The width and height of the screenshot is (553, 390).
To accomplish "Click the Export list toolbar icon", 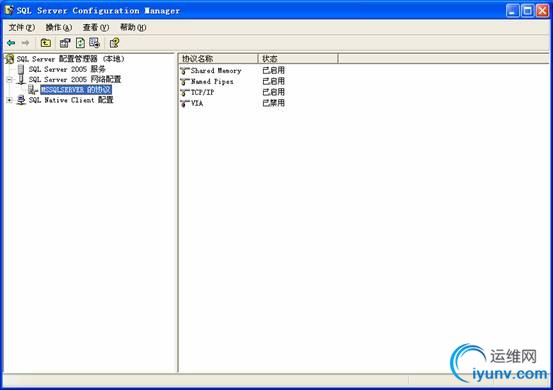I will point(95,43).
